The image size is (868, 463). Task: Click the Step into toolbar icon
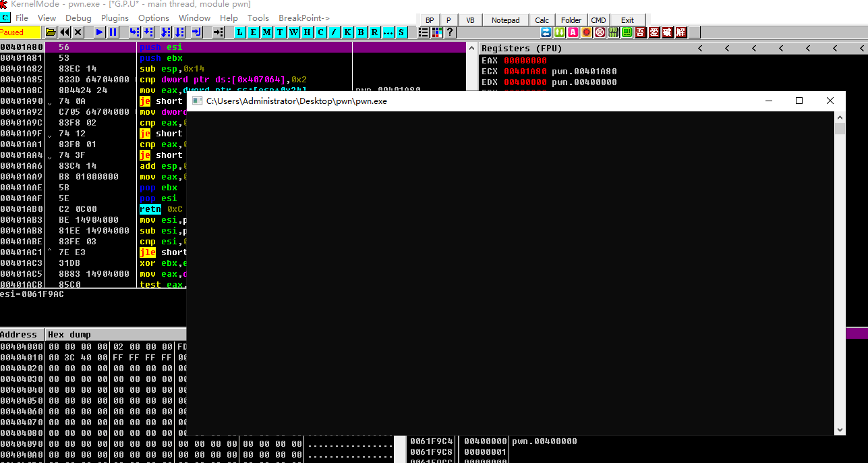135,32
